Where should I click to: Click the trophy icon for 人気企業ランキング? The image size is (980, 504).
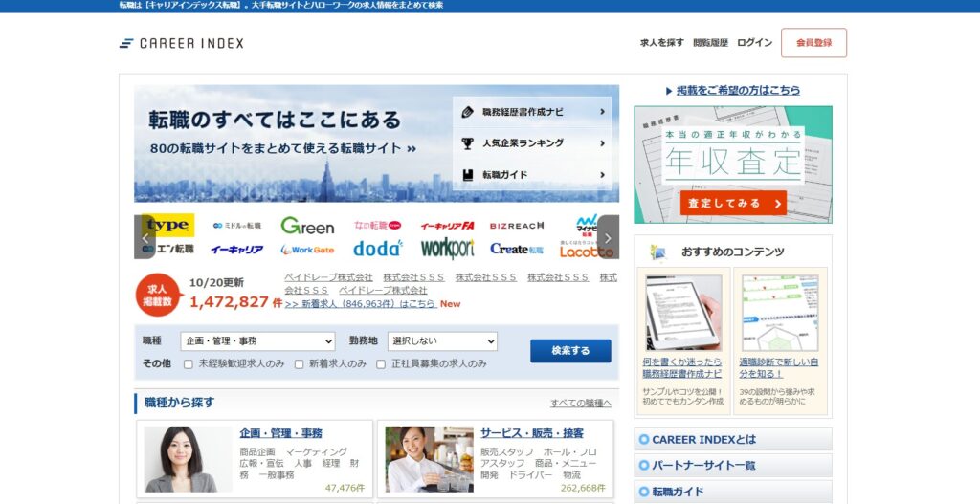click(467, 143)
